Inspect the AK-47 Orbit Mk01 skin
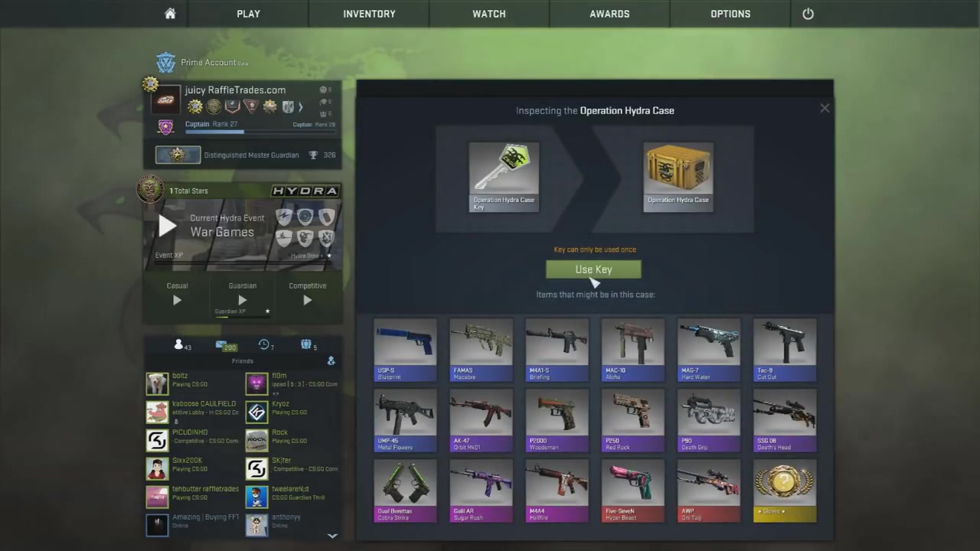 click(481, 420)
